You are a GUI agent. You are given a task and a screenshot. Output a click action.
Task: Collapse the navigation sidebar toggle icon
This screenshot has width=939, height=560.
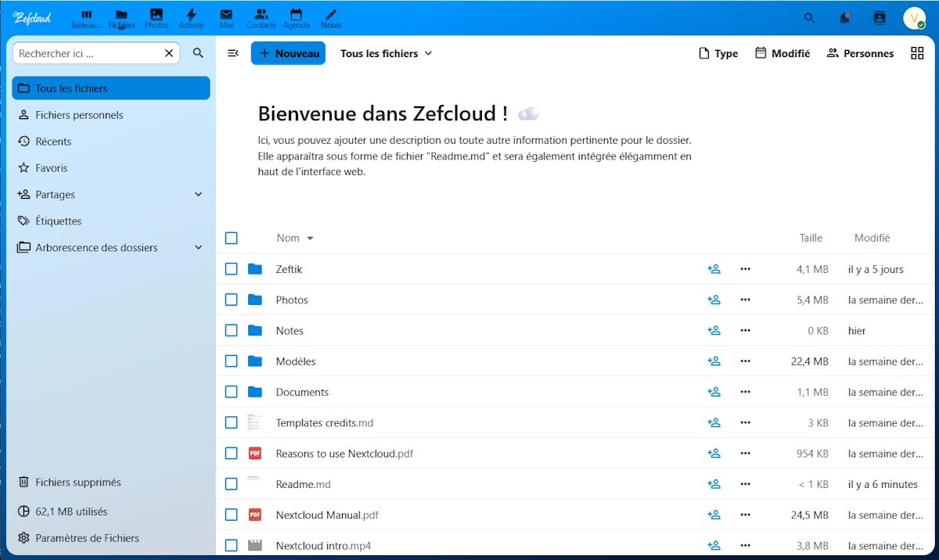click(233, 53)
